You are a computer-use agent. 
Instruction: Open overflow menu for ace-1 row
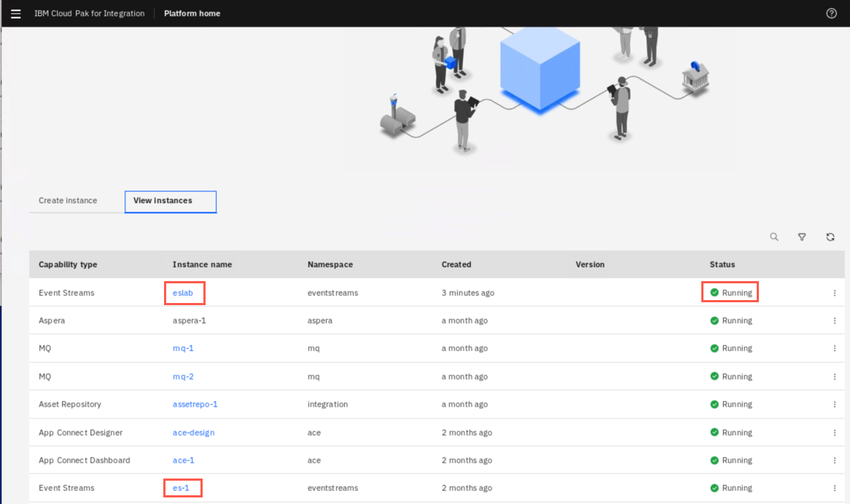834,460
